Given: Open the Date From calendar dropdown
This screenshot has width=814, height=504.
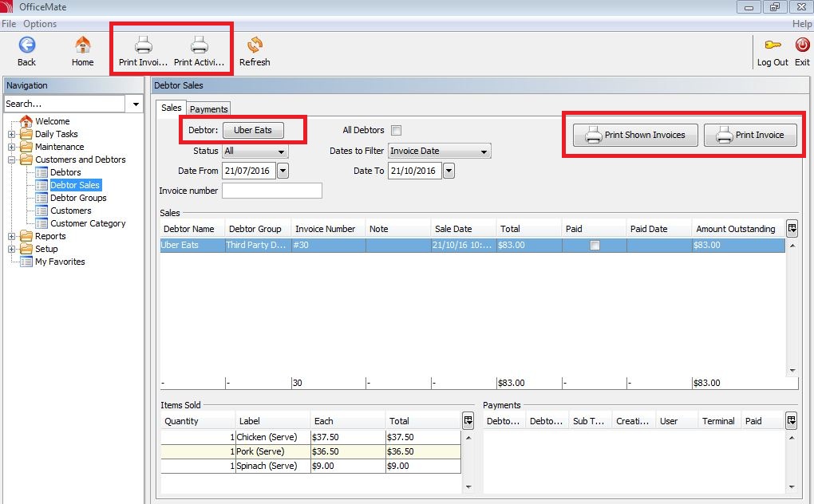Looking at the screenshot, I should [x=283, y=171].
